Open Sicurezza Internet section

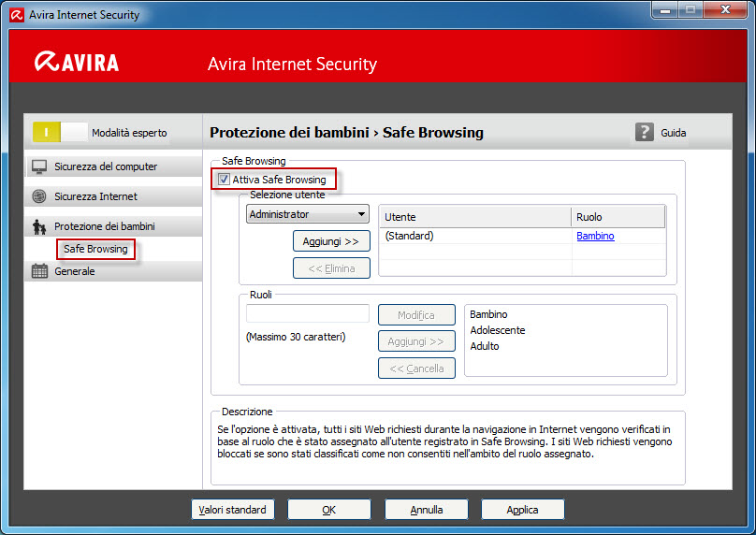[x=114, y=196]
